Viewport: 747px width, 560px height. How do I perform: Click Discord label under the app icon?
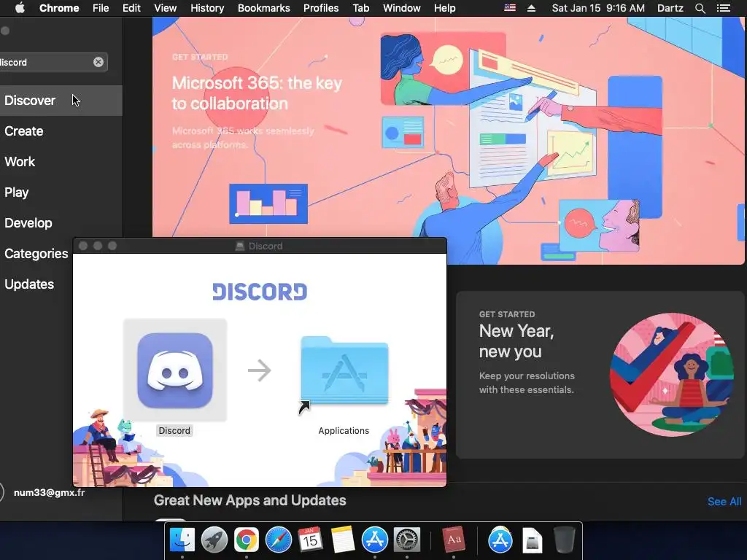click(174, 430)
